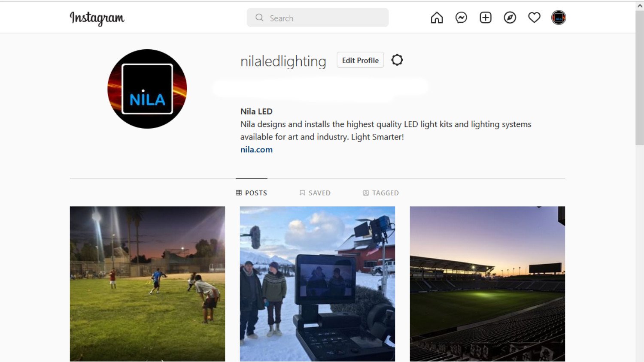Open activity notifications heart icon
Image resolution: width=644 pixels, height=362 pixels.
534,18
